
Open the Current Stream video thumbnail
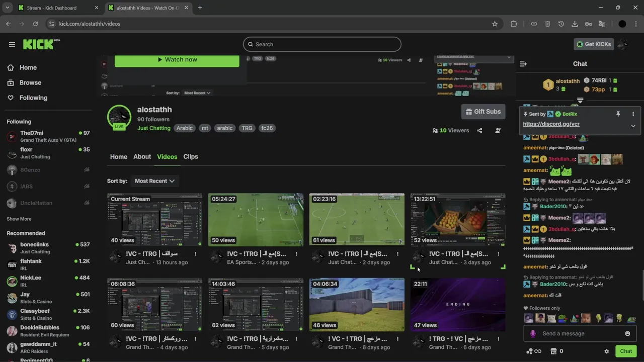[x=154, y=220]
